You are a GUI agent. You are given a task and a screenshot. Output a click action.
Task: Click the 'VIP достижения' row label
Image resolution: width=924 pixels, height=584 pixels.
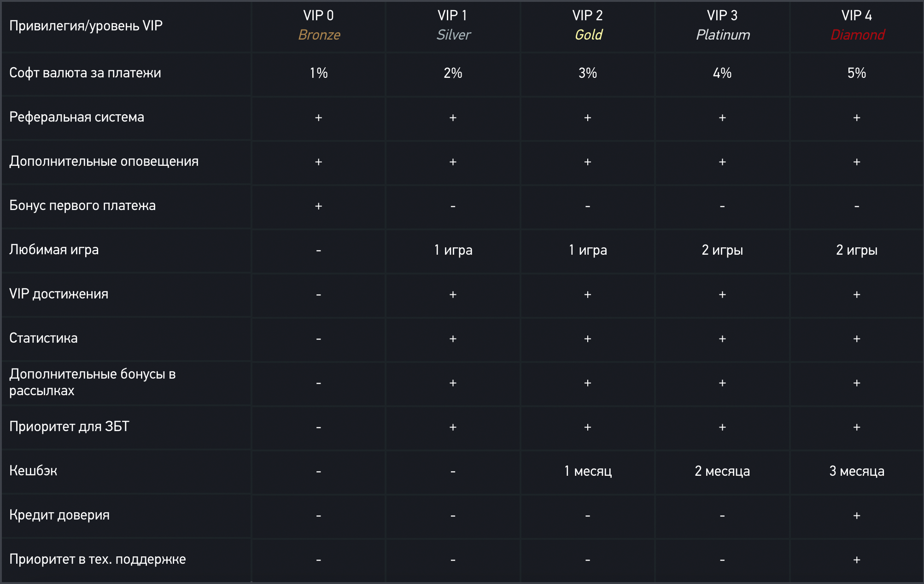(x=58, y=294)
